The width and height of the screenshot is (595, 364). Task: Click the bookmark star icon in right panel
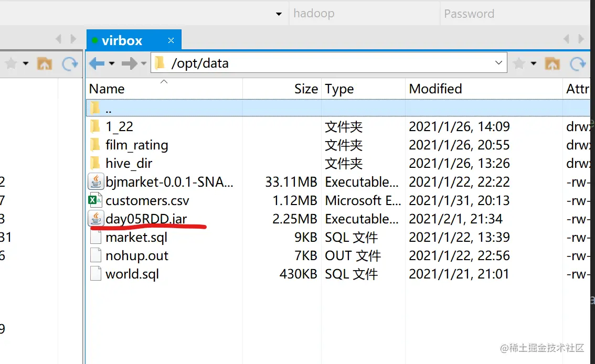(x=519, y=63)
